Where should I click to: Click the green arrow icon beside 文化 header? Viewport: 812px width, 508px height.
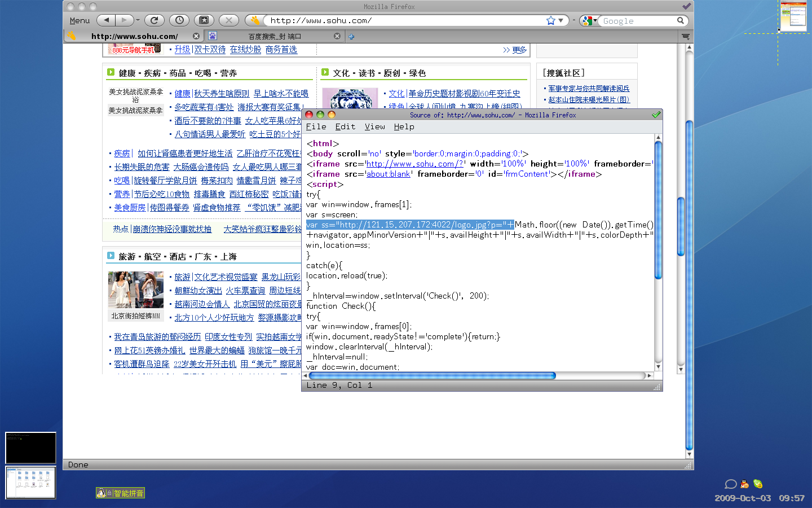coord(325,72)
